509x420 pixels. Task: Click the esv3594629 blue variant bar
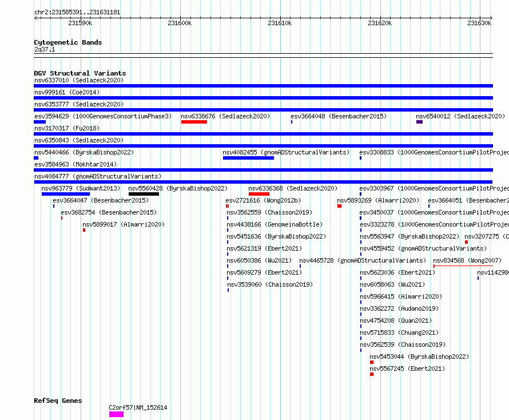(x=40, y=122)
